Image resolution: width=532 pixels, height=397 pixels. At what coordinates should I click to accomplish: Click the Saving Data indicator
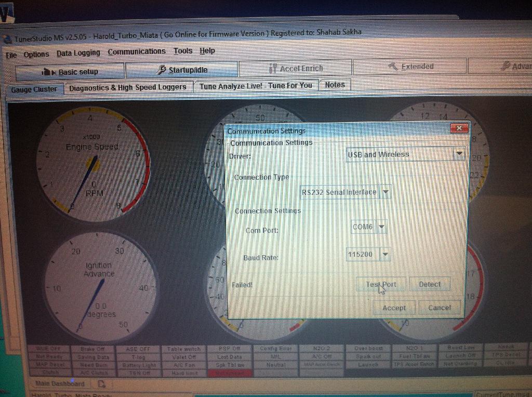[92, 357]
